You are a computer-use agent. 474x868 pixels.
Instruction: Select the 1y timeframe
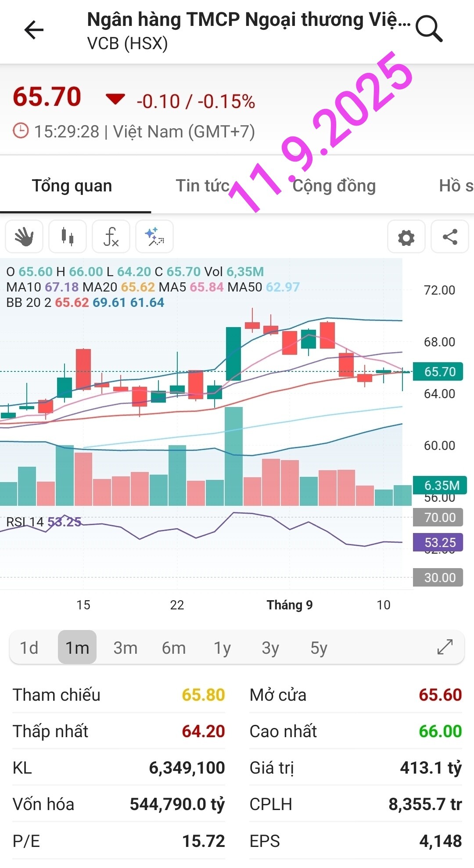pos(222,648)
